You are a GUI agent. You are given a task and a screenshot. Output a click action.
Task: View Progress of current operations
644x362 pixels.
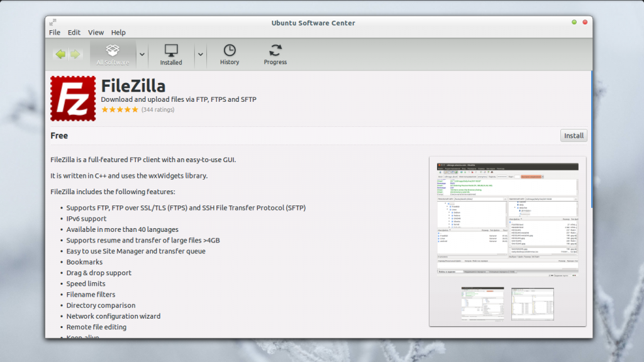point(275,55)
